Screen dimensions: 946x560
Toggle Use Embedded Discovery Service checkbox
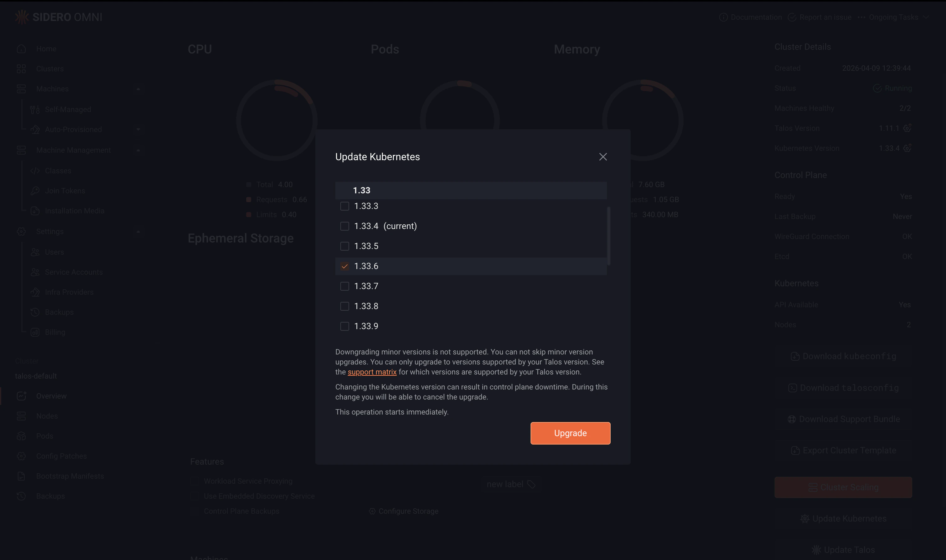pyautogui.click(x=195, y=496)
